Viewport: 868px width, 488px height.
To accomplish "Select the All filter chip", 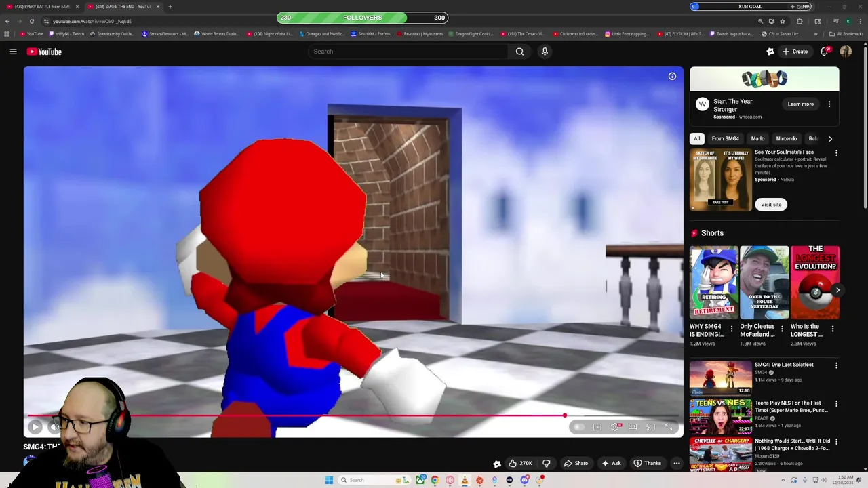I will [x=696, y=139].
